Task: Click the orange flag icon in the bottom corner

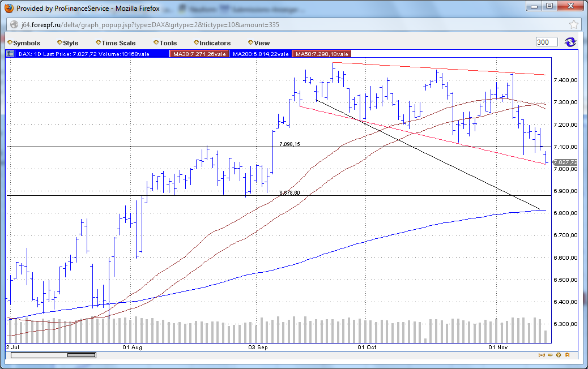Action: [566, 355]
